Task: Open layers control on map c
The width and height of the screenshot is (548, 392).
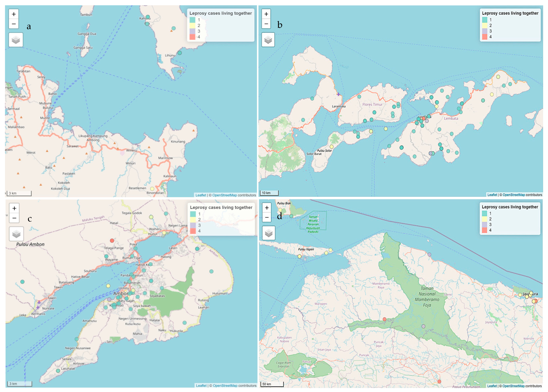Action: click(x=16, y=234)
